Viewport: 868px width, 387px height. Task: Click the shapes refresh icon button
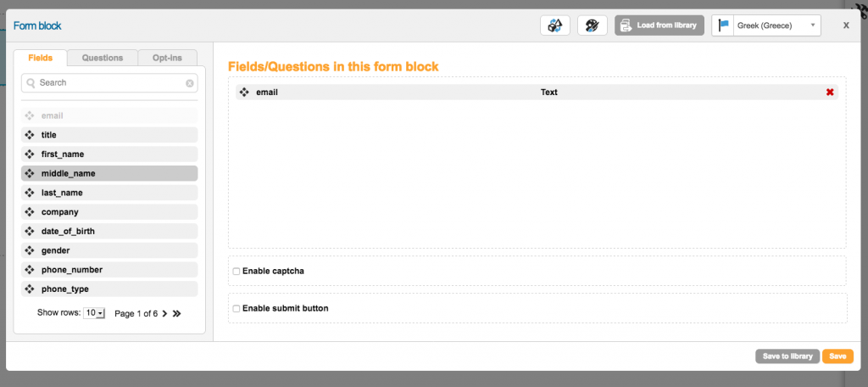(x=554, y=25)
